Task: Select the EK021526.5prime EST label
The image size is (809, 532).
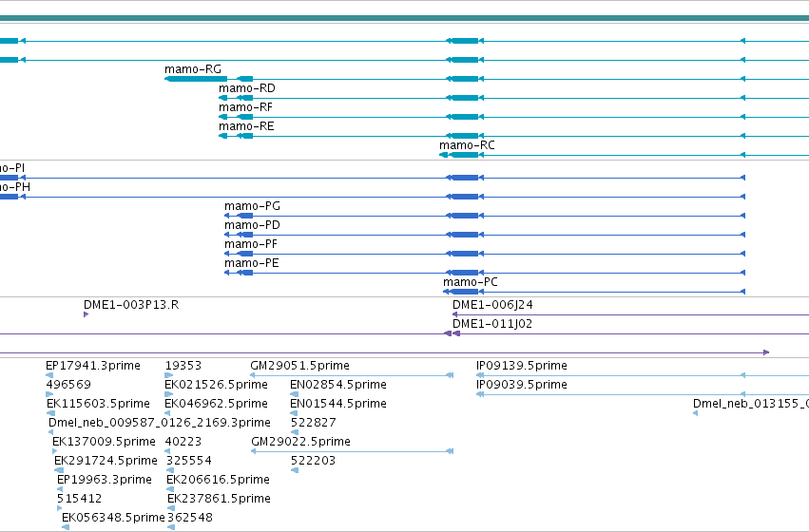Action: click(x=216, y=385)
